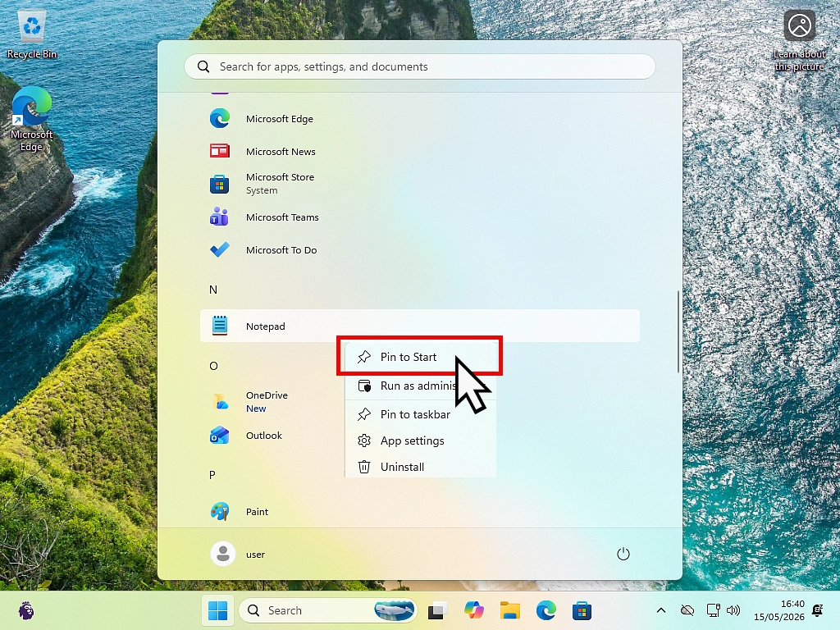Screen dimensions: 840x630
Task: Show hidden tray icons chevron
Action: (661, 610)
